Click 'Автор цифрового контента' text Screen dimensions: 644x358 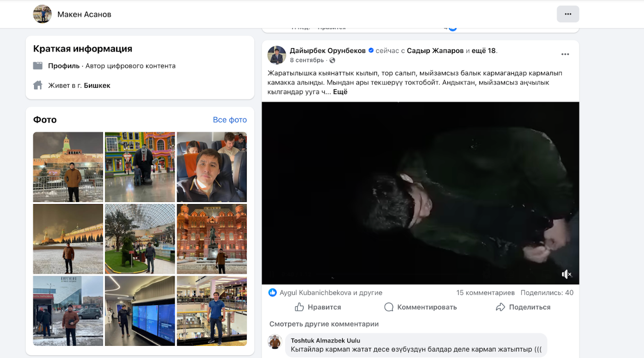click(131, 66)
